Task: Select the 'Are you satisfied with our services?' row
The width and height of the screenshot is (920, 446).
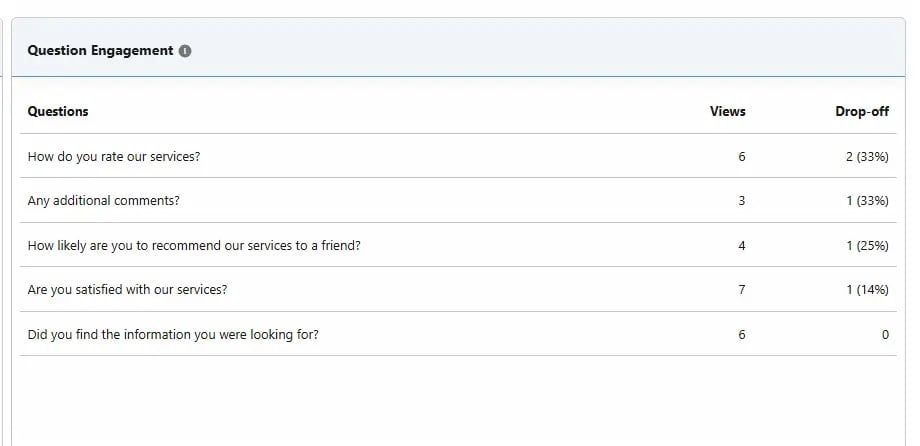Action: (x=458, y=289)
